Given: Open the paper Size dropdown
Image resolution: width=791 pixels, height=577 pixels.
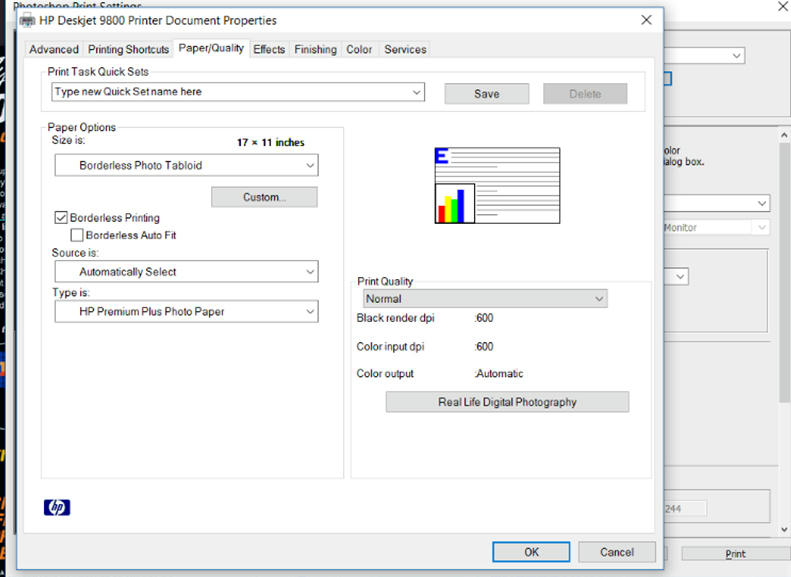Looking at the screenshot, I should point(186,165).
